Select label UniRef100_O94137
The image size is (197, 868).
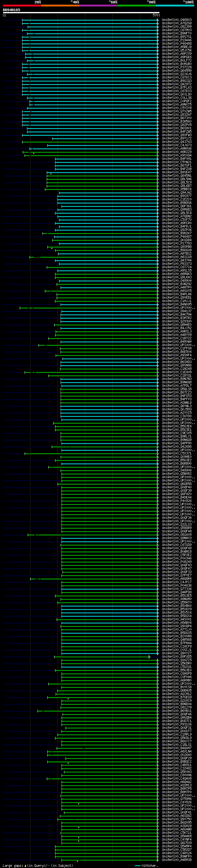coord(177,311)
